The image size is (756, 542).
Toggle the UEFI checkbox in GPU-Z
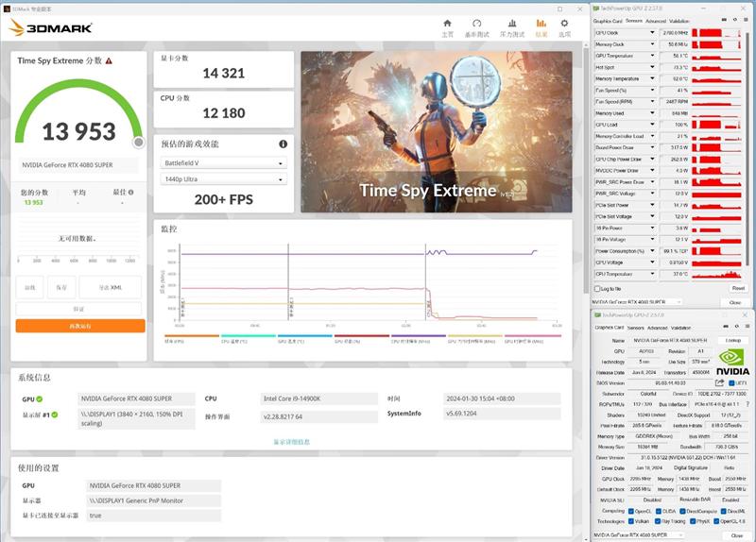(731, 383)
